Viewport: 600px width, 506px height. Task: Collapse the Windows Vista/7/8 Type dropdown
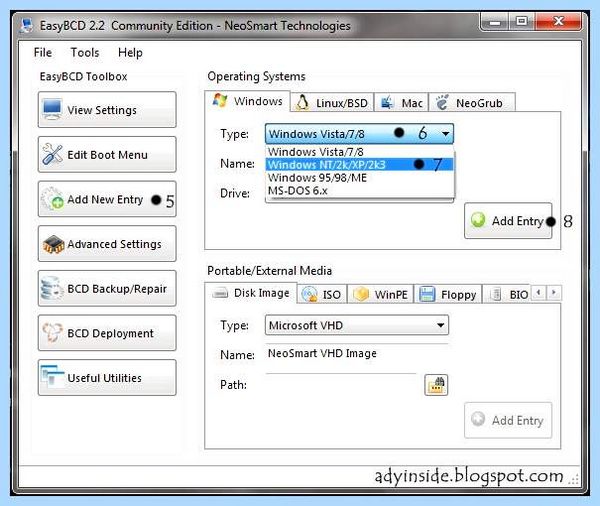coord(359,134)
